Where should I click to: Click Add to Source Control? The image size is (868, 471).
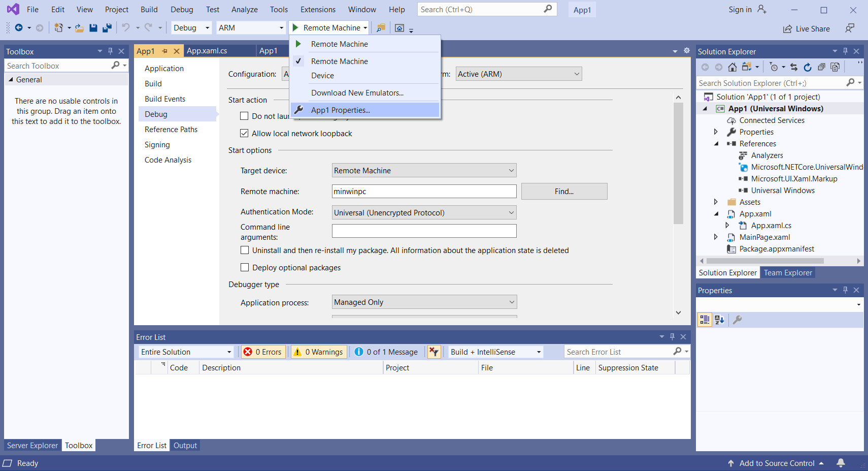click(777, 463)
